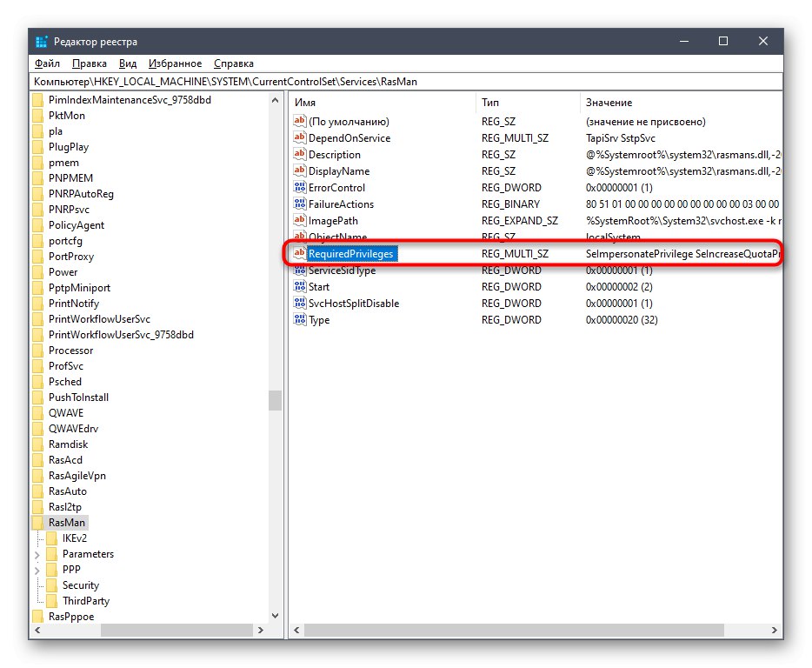Open the Правка menu
The height and width of the screenshot is (668, 812).
pyautogui.click(x=89, y=63)
